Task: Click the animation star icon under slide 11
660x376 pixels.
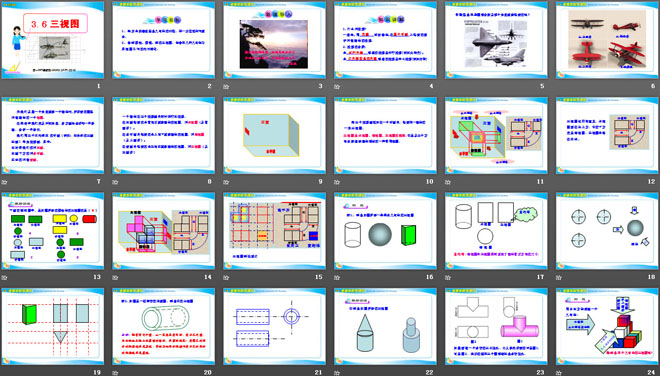Action: click(448, 182)
